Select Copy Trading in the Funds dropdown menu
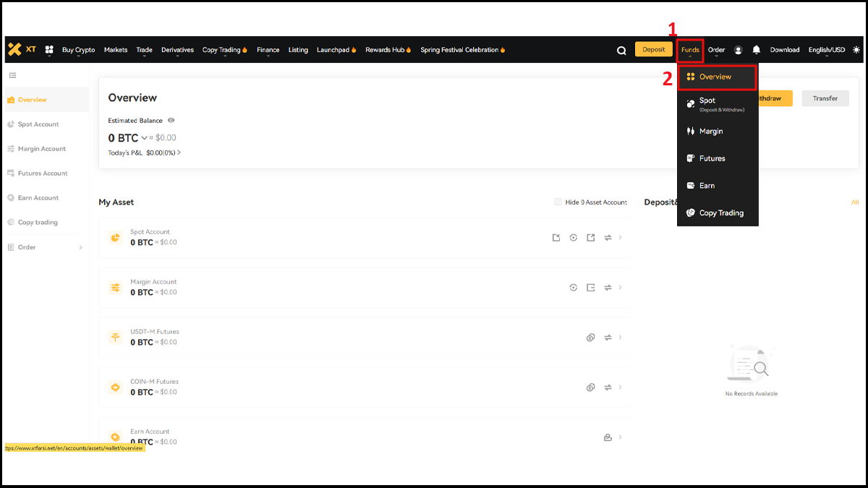Screen dimensions: 868x488 pos(718,213)
